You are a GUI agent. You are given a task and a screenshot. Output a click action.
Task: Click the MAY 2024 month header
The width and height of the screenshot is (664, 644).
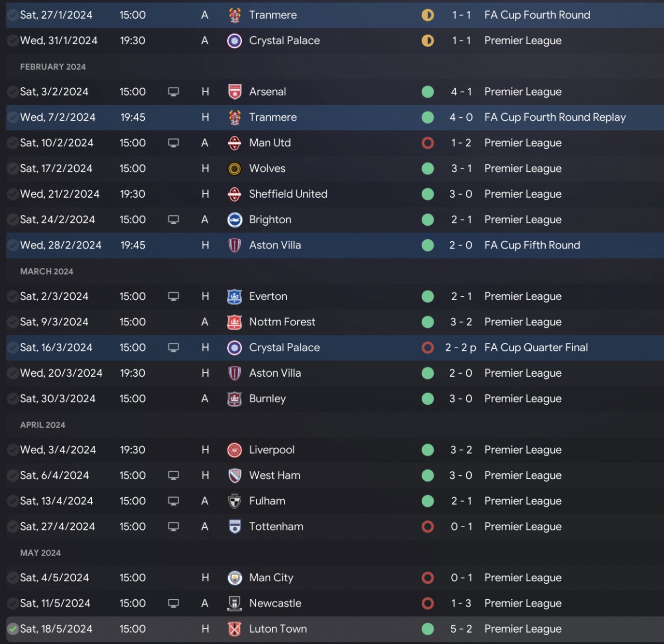click(40, 553)
